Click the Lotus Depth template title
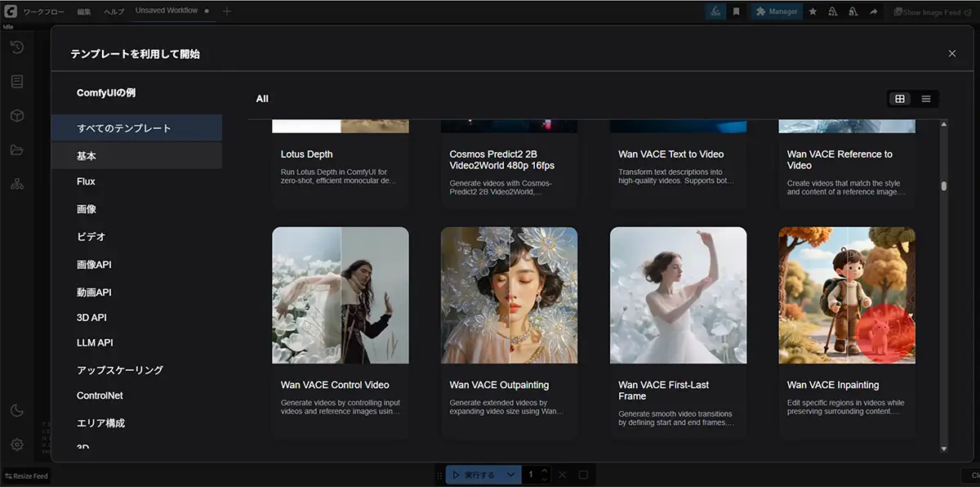The width and height of the screenshot is (980, 487). (307, 154)
